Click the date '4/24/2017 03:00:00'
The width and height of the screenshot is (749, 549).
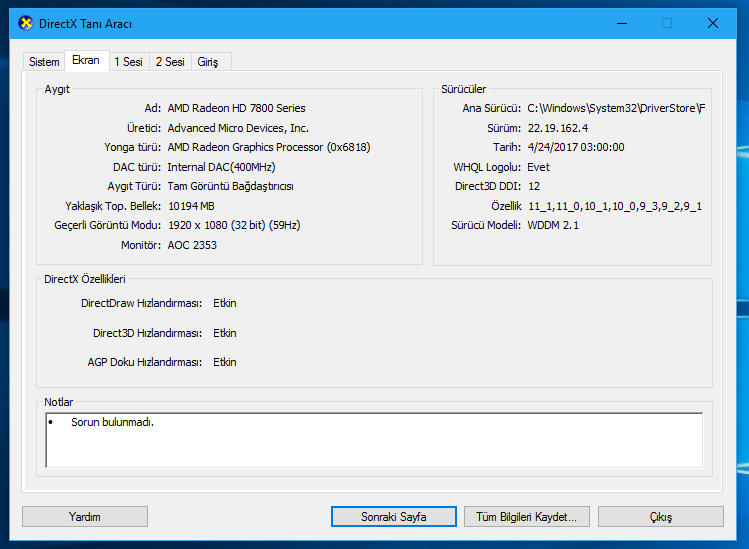click(x=576, y=147)
